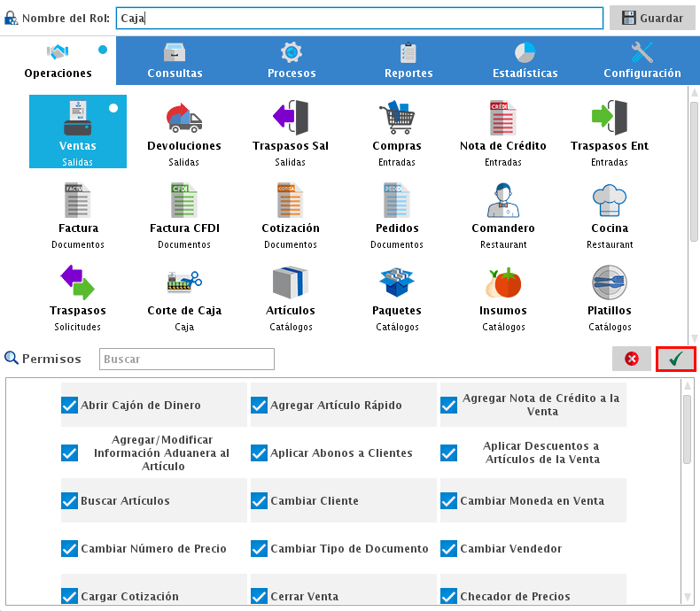The height and width of the screenshot is (611, 700).
Task: Open the Configuración tab
Action: 642,61
